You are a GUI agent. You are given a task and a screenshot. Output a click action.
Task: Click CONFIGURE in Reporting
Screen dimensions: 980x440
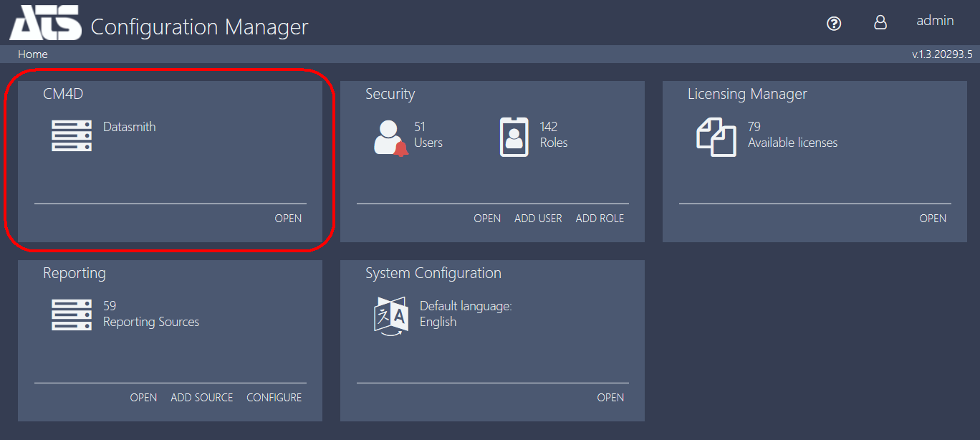(x=274, y=398)
